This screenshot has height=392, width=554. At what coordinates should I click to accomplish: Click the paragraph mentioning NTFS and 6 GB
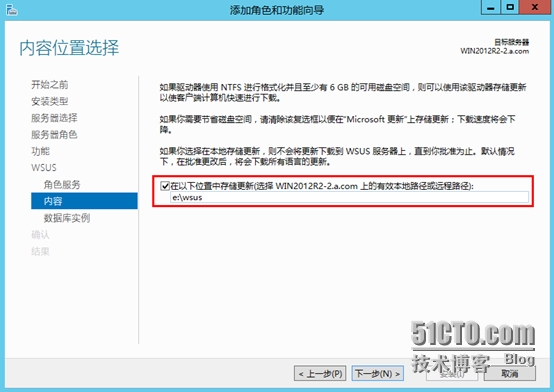(x=343, y=93)
